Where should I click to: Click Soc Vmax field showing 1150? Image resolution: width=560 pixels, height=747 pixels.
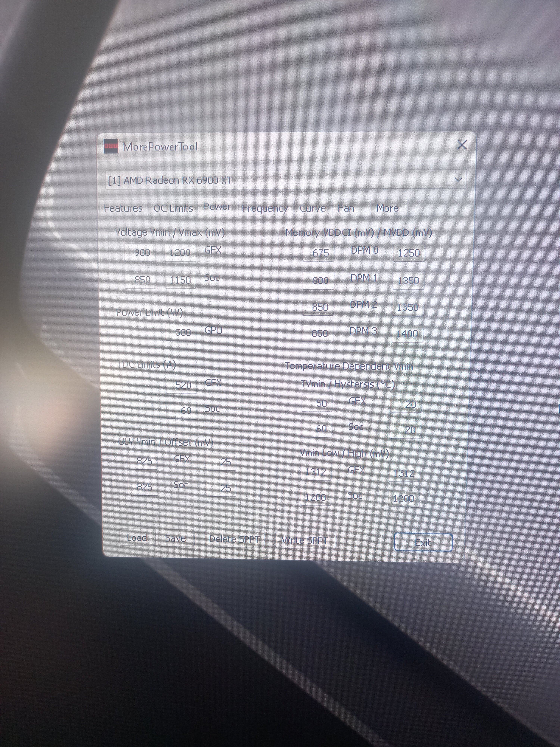click(x=180, y=280)
